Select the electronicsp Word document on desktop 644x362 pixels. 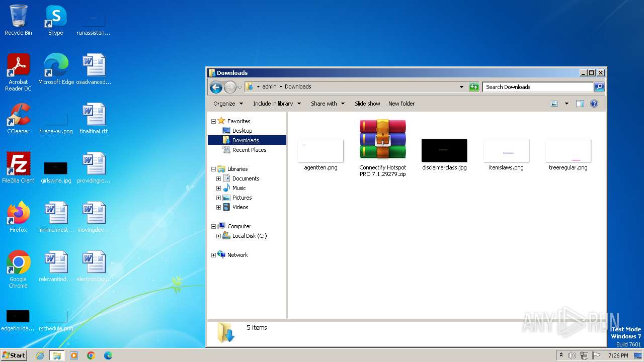(94, 266)
